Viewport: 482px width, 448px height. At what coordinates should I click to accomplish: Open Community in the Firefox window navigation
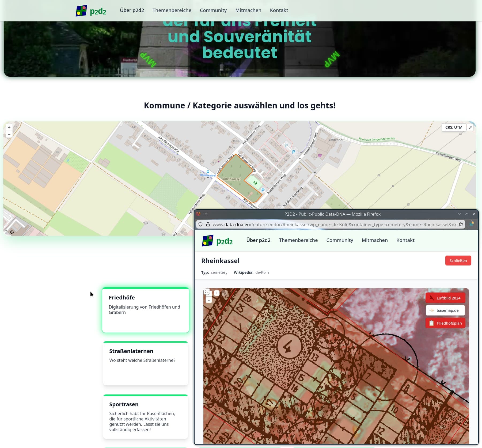point(340,240)
